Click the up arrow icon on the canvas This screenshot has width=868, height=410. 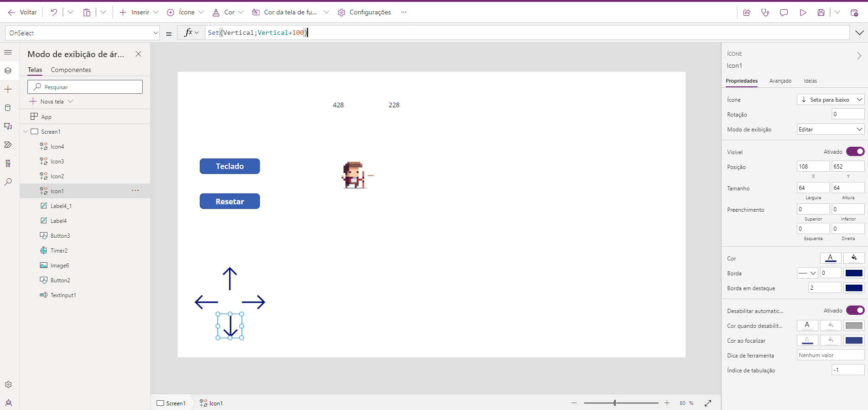[x=230, y=279]
